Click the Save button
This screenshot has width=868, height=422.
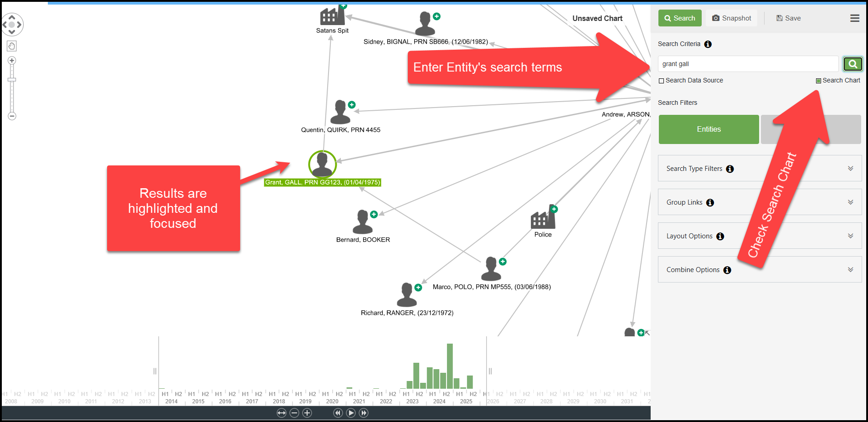(x=788, y=18)
